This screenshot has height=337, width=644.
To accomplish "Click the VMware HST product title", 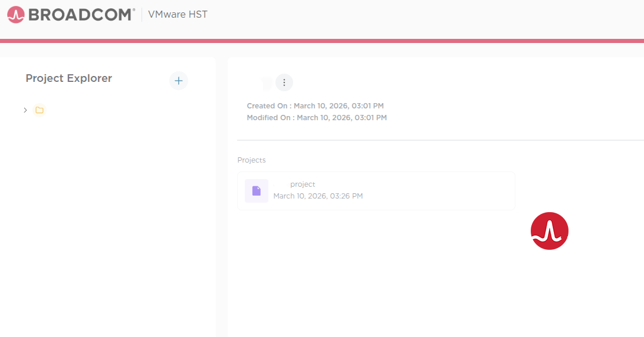I will point(178,14).
